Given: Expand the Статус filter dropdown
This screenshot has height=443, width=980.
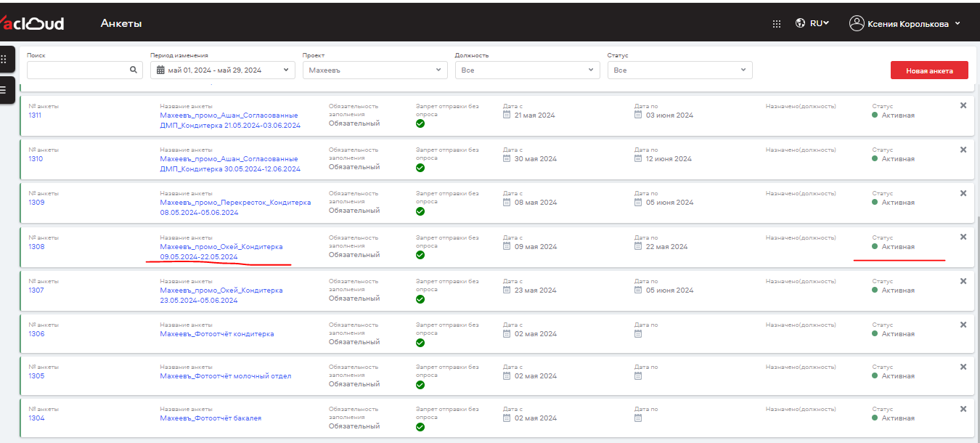Looking at the screenshot, I should pos(680,70).
